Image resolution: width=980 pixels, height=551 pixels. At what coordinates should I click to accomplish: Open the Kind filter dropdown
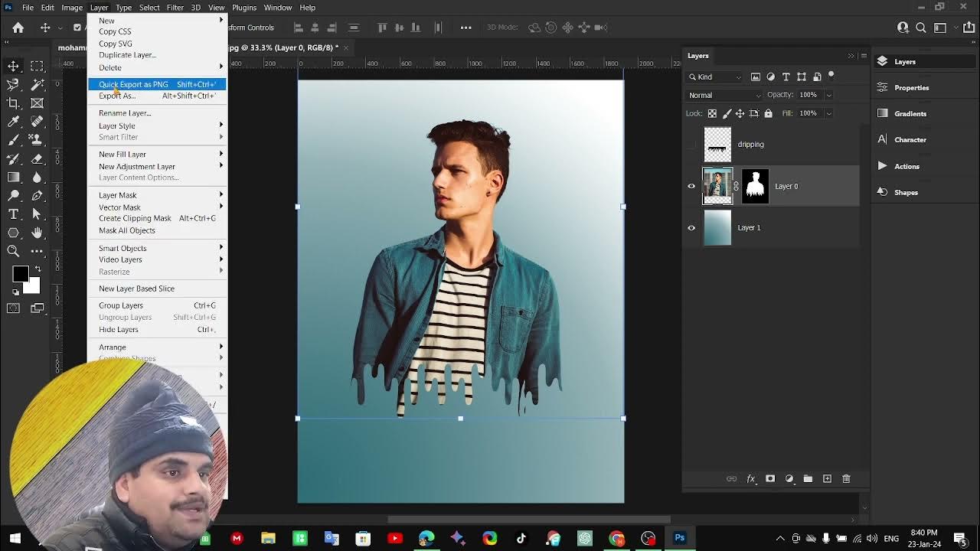[715, 77]
